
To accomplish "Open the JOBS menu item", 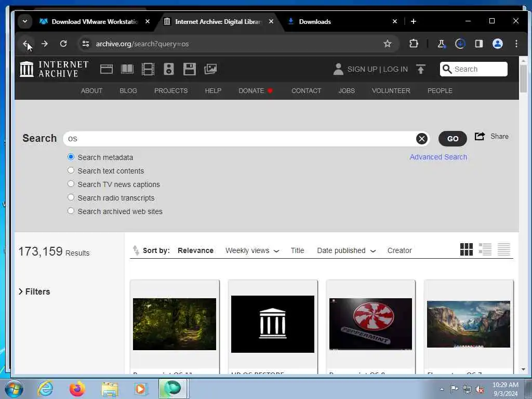I will click(x=347, y=91).
